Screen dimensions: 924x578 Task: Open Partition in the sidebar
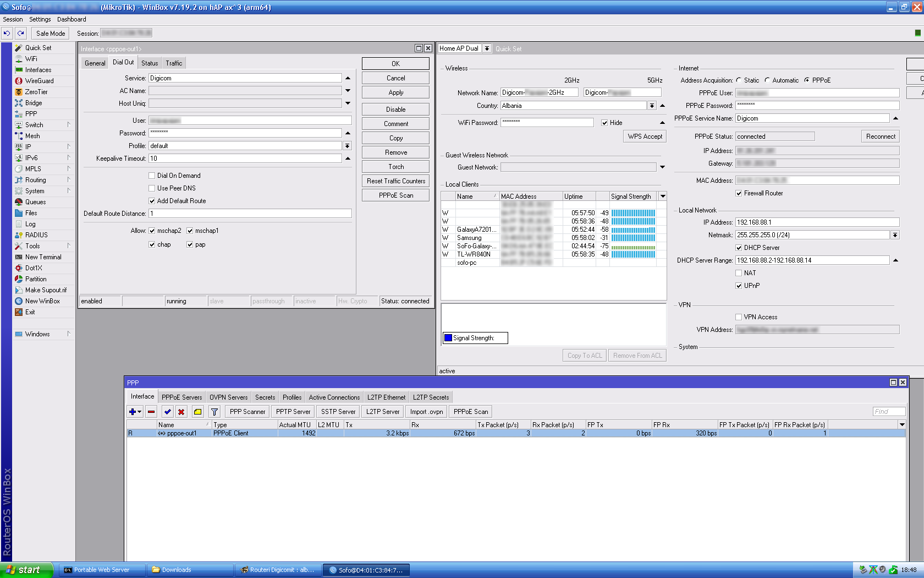click(x=36, y=279)
